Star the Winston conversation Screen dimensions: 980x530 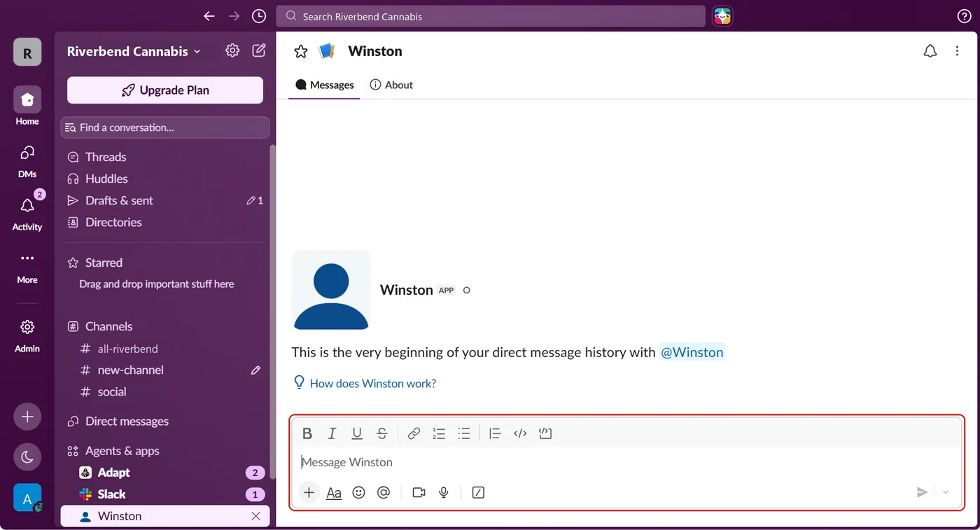pos(301,51)
